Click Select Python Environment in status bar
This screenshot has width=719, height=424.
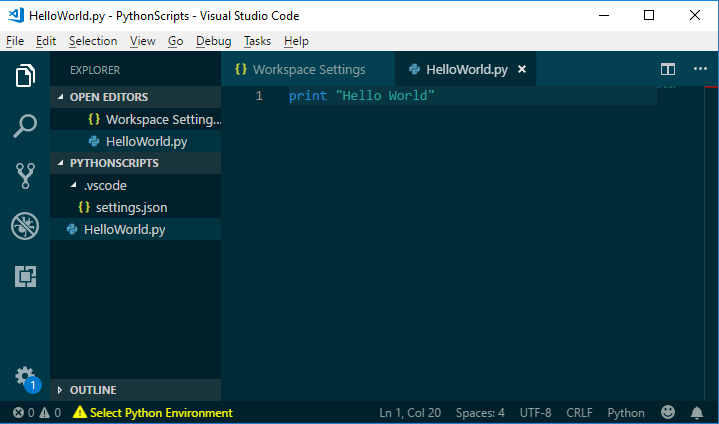coord(153,413)
